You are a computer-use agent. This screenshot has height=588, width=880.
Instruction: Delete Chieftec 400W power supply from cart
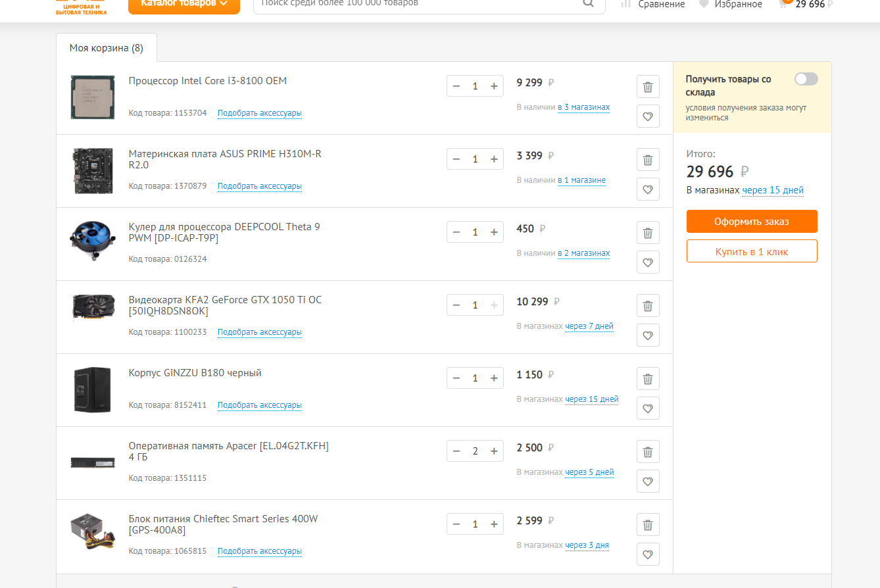coord(648,525)
